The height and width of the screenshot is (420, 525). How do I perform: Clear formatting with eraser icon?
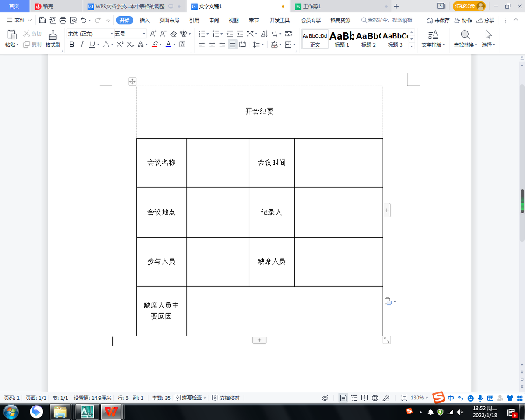[x=173, y=34]
